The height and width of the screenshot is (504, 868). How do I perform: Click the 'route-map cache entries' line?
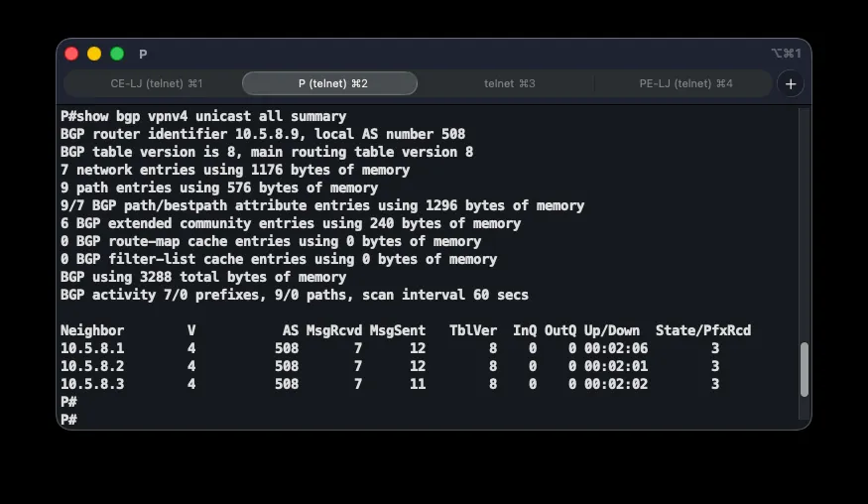(271, 241)
